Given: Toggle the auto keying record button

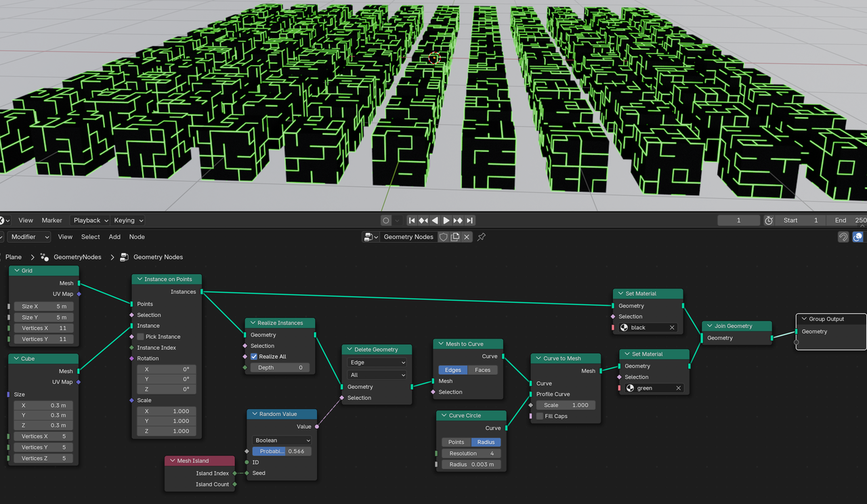Looking at the screenshot, I should point(386,220).
